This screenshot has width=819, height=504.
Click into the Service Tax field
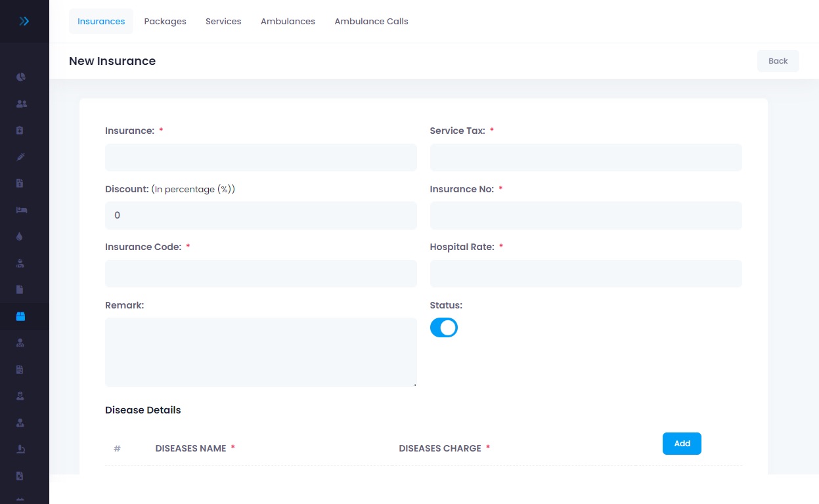(585, 157)
